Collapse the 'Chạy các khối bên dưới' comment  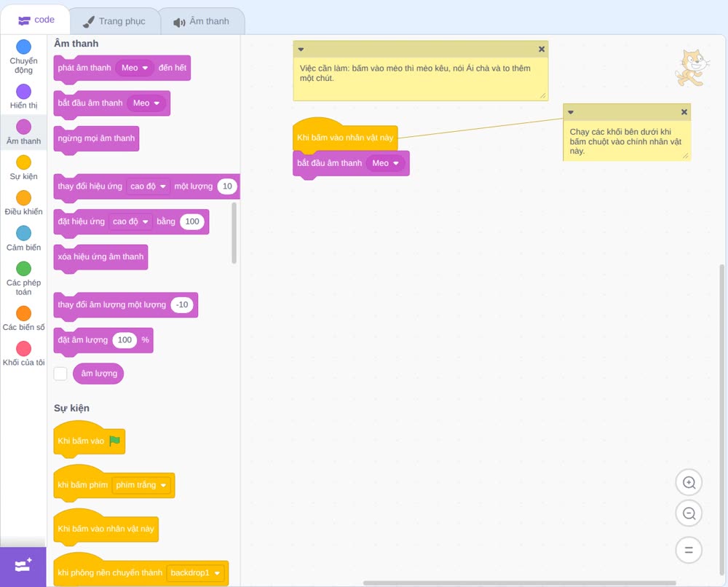[571, 112]
